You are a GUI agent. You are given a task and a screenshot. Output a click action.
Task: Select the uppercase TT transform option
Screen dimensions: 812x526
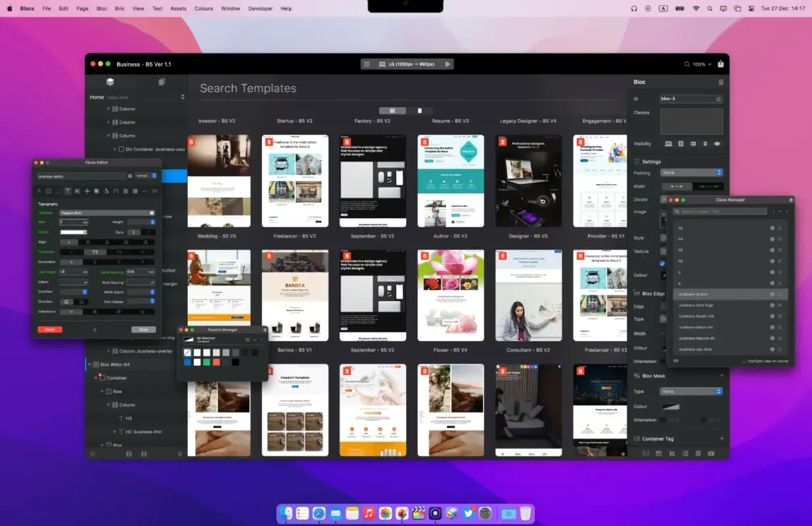[x=95, y=252]
